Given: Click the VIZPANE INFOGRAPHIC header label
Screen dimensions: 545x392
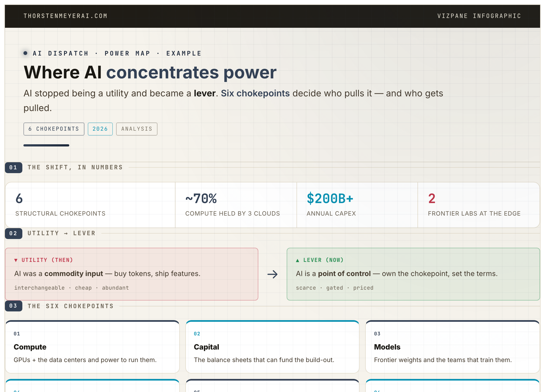Looking at the screenshot, I should coord(479,16).
